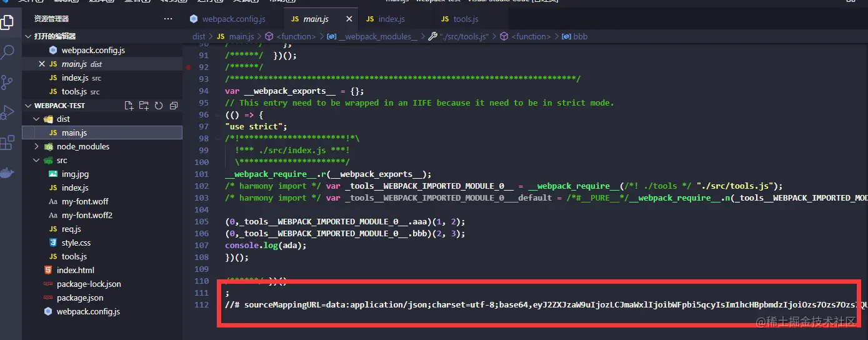
Task: Click the IIFE strict mode comment line
Action: 419,103
